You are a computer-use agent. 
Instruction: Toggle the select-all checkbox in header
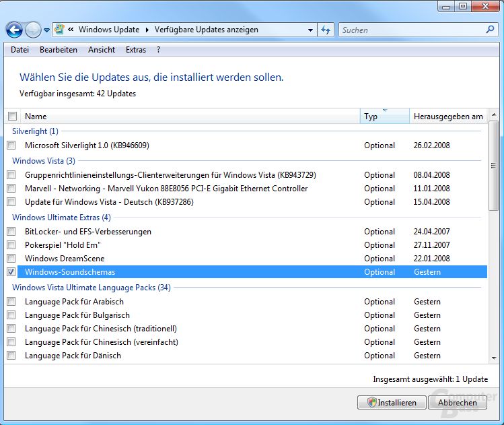(12, 116)
